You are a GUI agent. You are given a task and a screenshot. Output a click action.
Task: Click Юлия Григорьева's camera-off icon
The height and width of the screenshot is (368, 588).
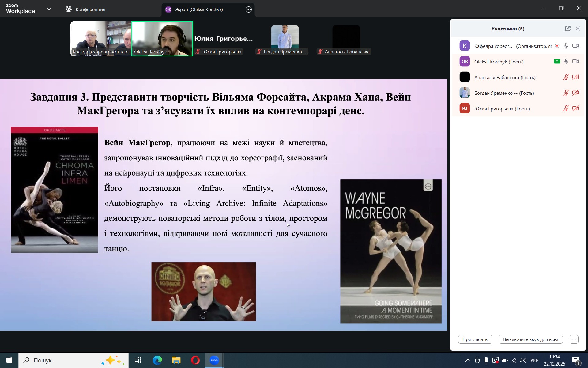[x=575, y=109]
